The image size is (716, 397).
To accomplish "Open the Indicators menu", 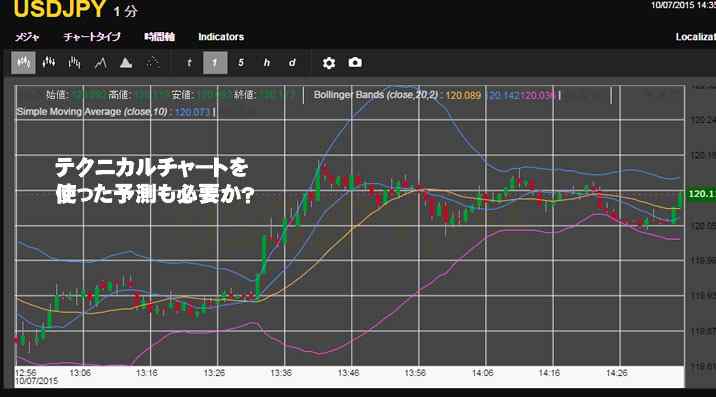I will [221, 37].
